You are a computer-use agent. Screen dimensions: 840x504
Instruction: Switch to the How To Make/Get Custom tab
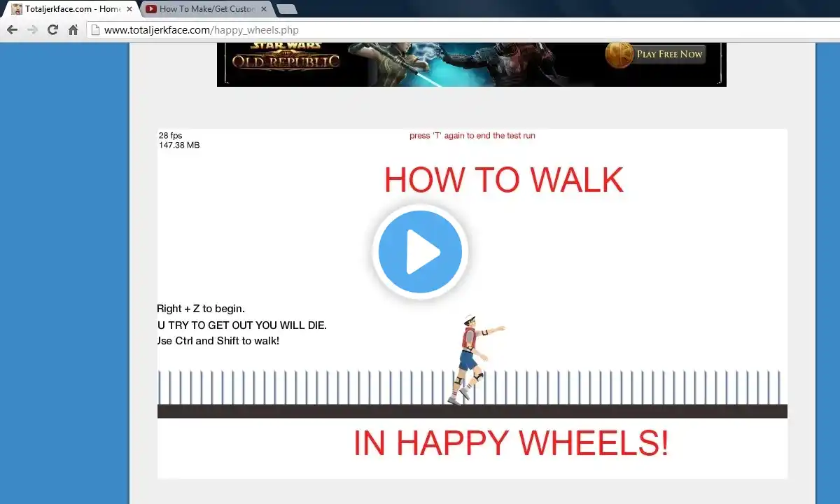pos(206,9)
